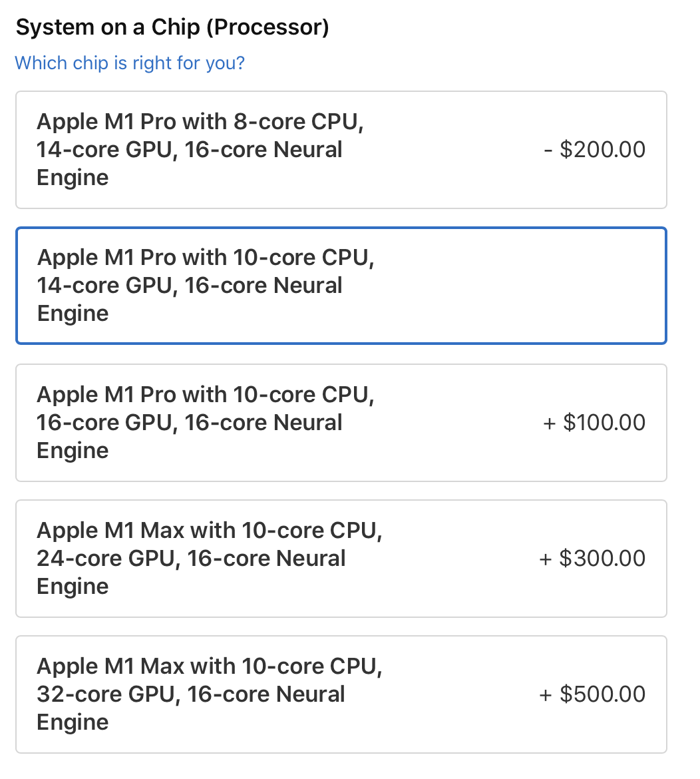This screenshot has width=700, height=779.
Task: Click "Apple M1 Max with 10-core CPU," in 32-core card
Action: click(x=209, y=666)
